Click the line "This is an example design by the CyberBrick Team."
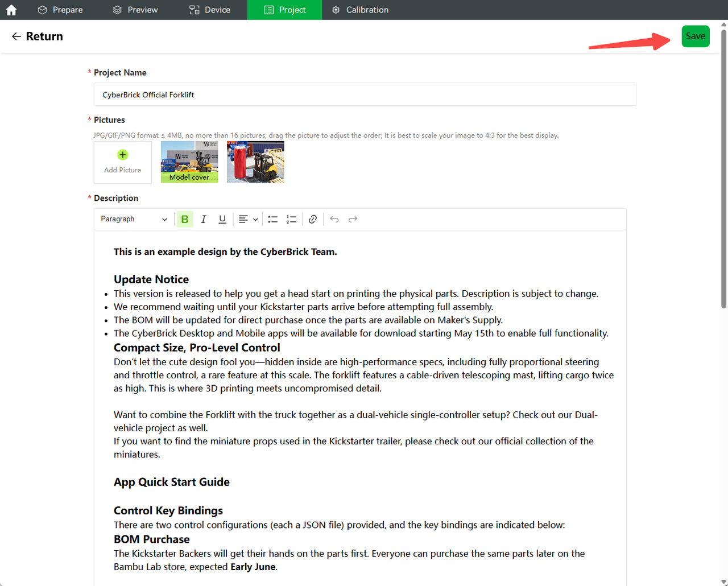728x586 pixels. coord(225,251)
